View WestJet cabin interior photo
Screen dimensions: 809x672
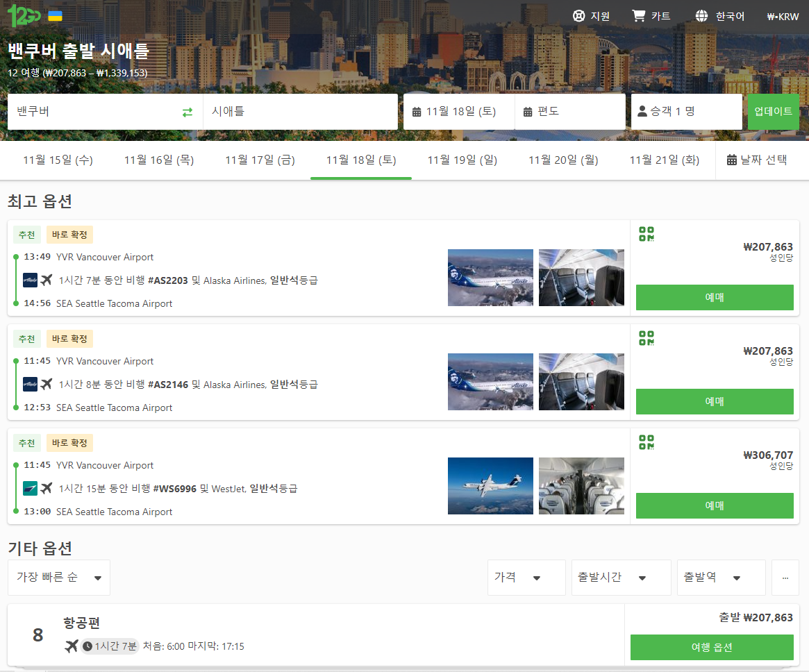tap(581, 486)
